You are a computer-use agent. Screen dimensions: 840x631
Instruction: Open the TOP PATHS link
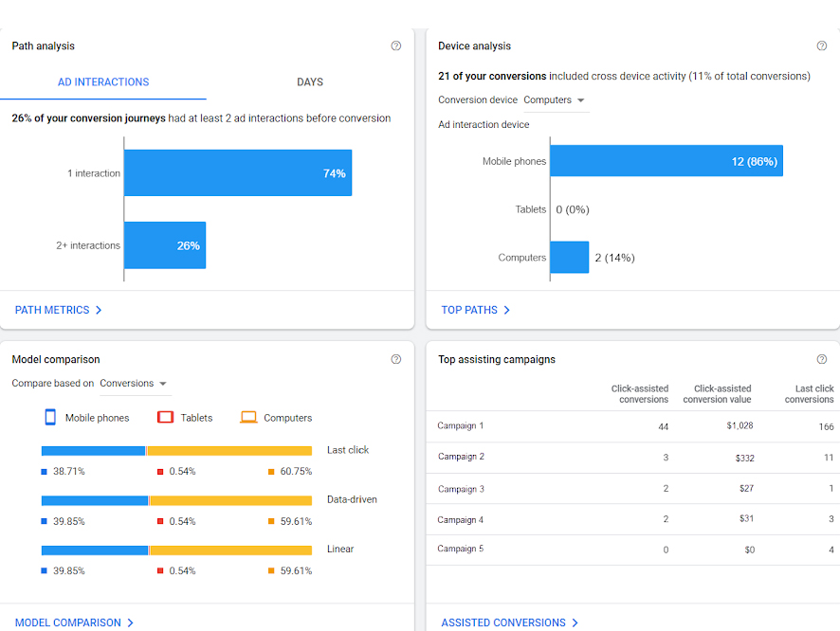(469, 310)
